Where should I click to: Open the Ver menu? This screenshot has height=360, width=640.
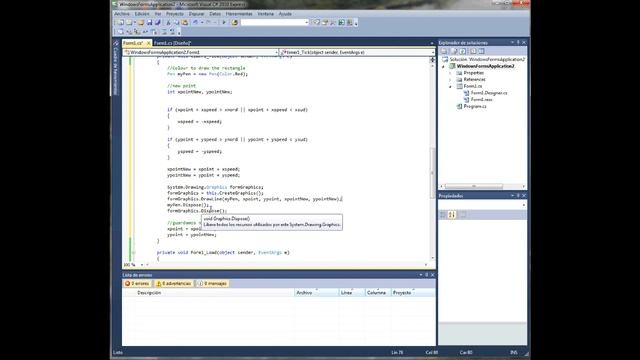pyautogui.click(x=158, y=14)
